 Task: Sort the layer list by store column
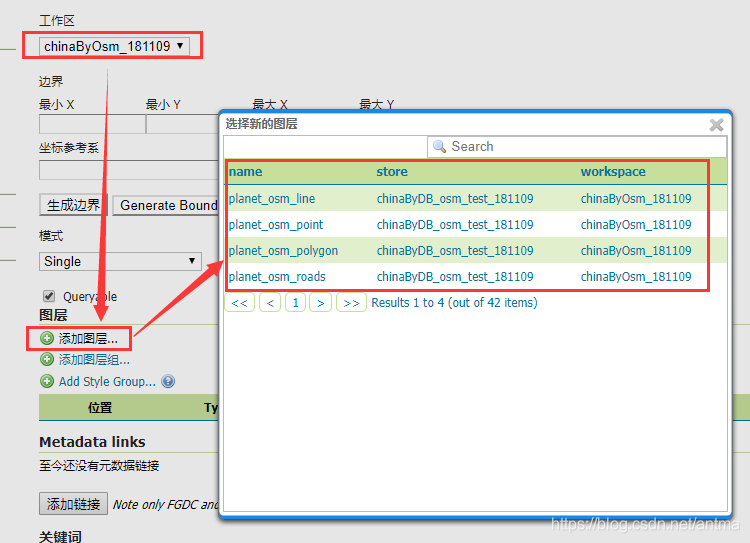coord(392,172)
